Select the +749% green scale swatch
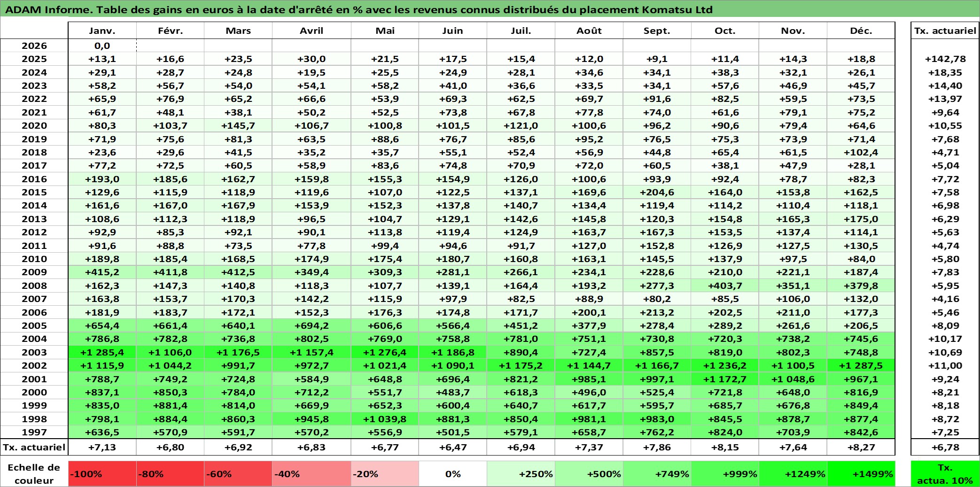 click(x=657, y=474)
